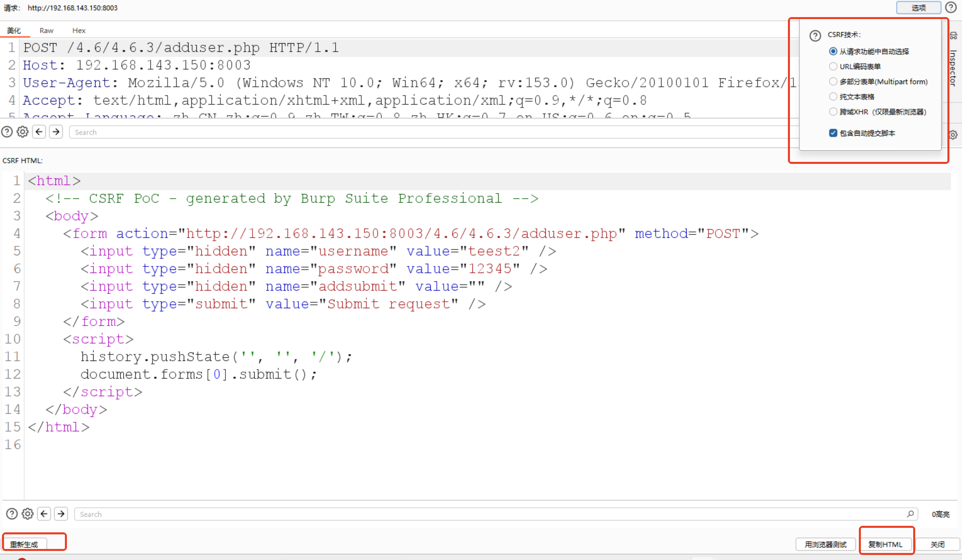This screenshot has width=962, height=560.
Task: Switch to the 美化 tab
Action: [14, 31]
